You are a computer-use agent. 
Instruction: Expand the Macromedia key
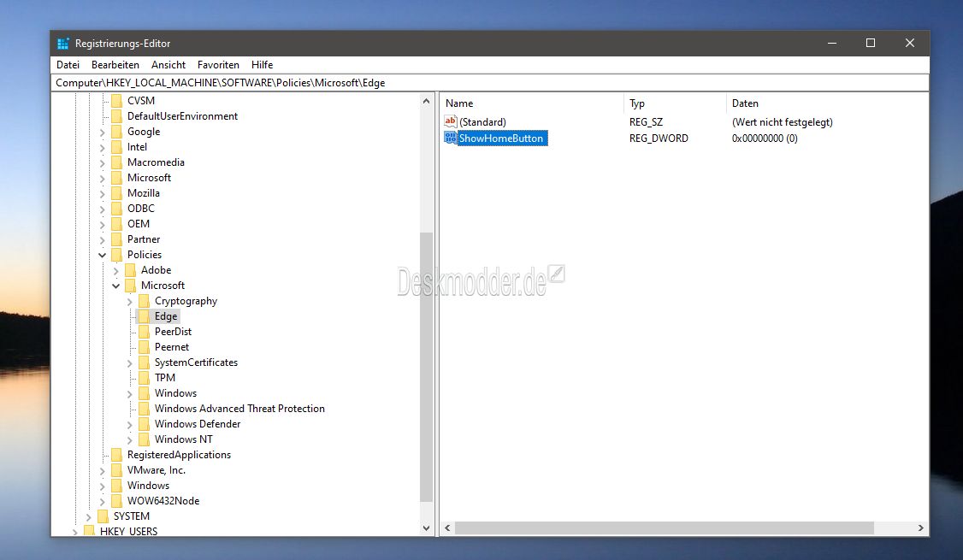pos(102,162)
